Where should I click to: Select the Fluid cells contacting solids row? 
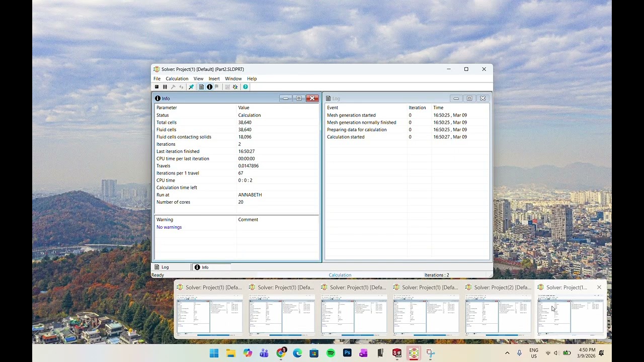click(x=236, y=137)
